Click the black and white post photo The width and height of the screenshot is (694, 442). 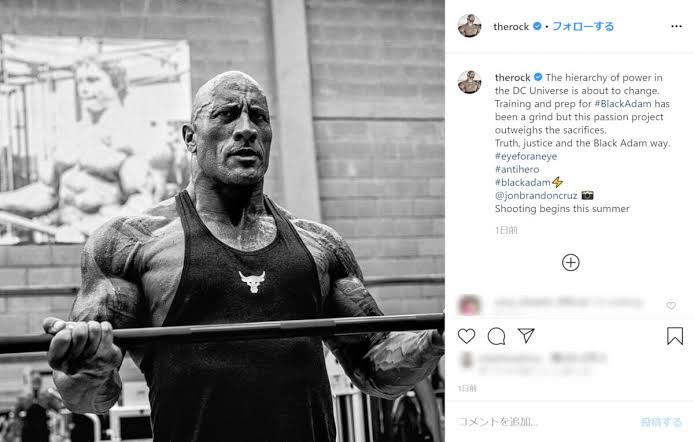[x=222, y=221]
